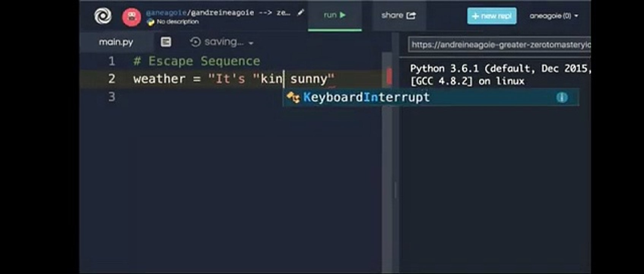Click the share button
Screen dimensions: 644x274
tap(398, 15)
